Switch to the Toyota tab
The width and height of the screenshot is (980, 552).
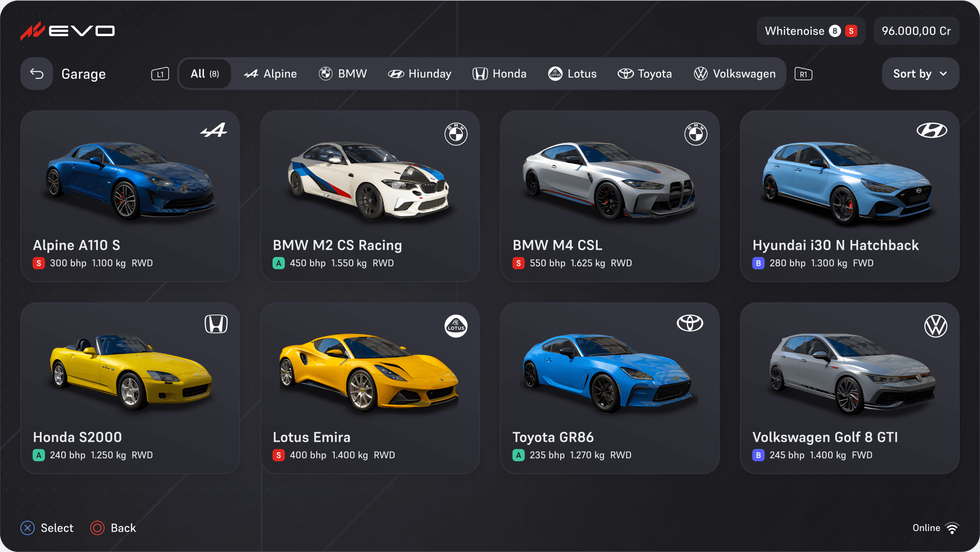coord(645,74)
